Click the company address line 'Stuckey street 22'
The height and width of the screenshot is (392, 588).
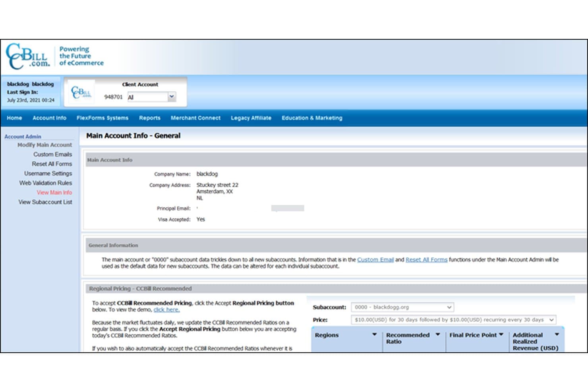tap(217, 185)
